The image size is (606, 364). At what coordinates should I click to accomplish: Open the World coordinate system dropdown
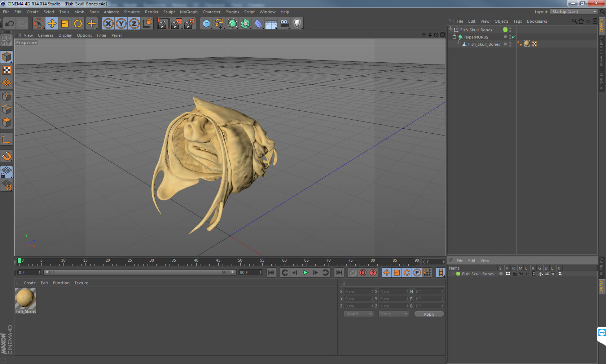[x=359, y=314]
